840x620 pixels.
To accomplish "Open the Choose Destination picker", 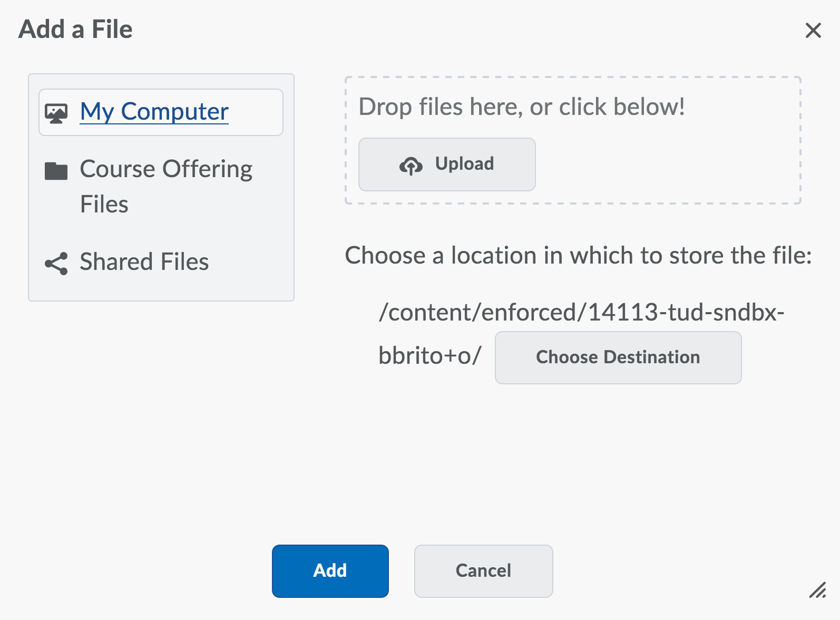I will [x=618, y=357].
